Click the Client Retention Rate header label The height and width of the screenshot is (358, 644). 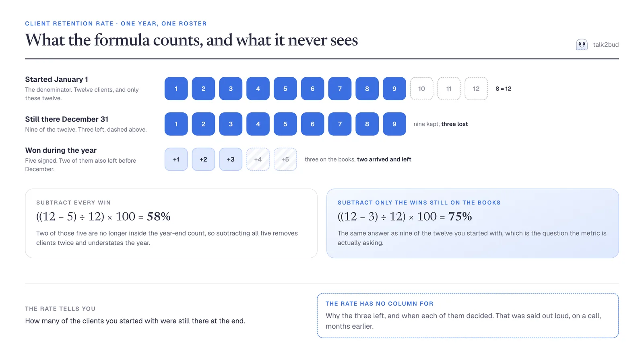pos(69,24)
